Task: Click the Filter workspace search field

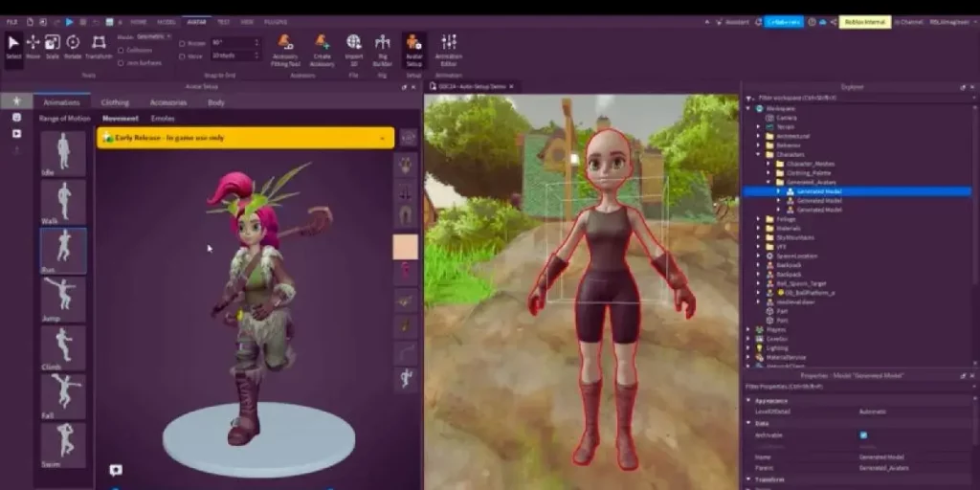Action: point(862,99)
